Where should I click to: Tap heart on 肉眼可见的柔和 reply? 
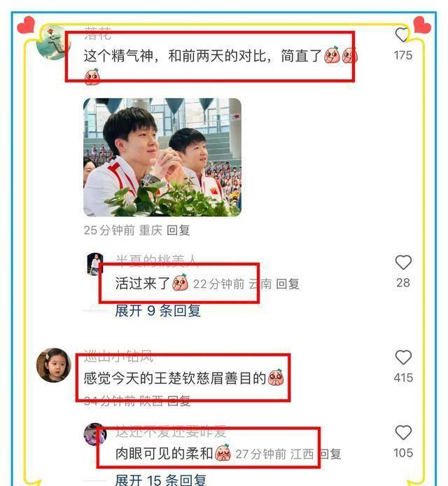[x=403, y=432]
